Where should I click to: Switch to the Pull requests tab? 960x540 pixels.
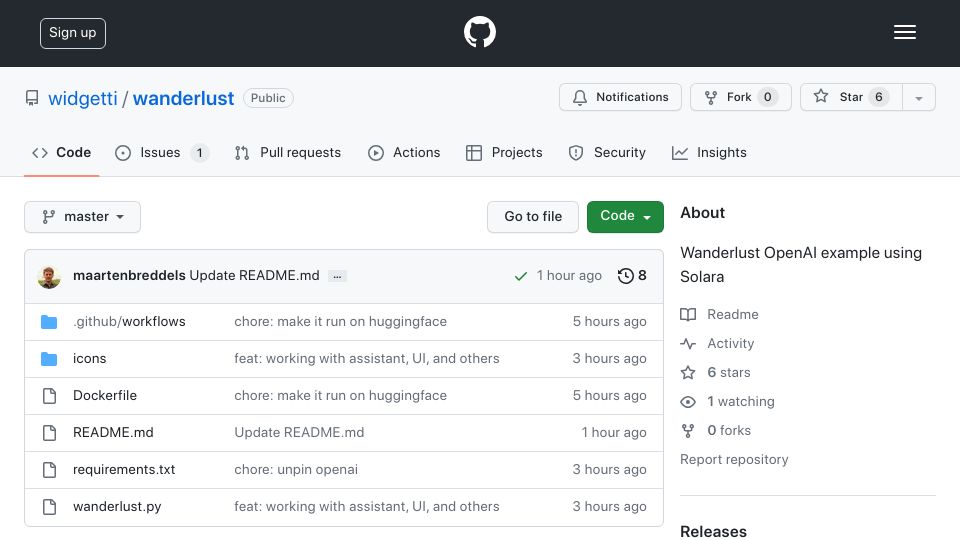pyautogui.click(x=288, y=152)
